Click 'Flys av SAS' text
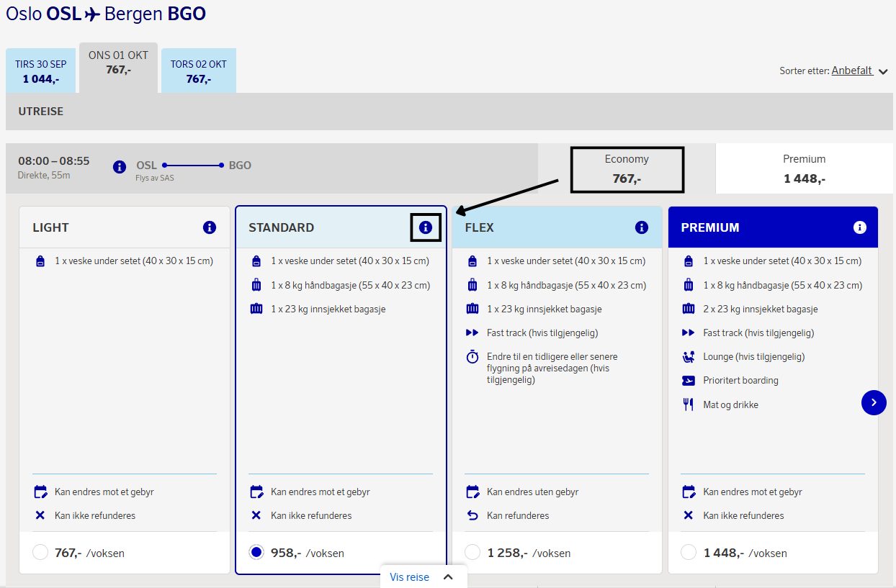The height and width of the screenshot is (588, 896). click(155, 178)
